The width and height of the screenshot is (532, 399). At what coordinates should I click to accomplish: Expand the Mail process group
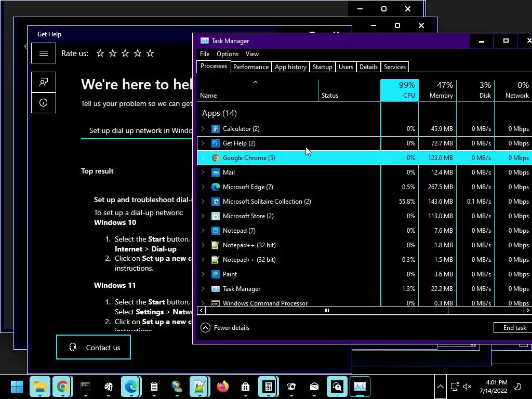(203, 172)
